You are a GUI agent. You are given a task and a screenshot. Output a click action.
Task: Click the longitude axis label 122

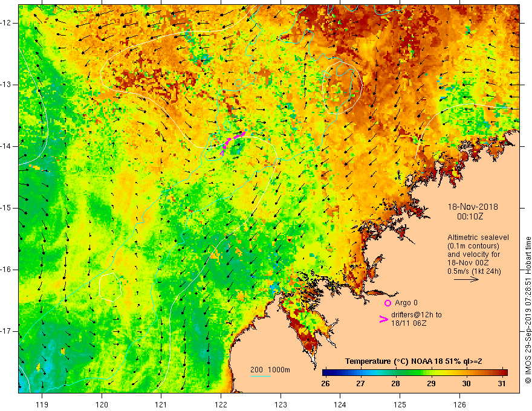[x=221, y=404]
